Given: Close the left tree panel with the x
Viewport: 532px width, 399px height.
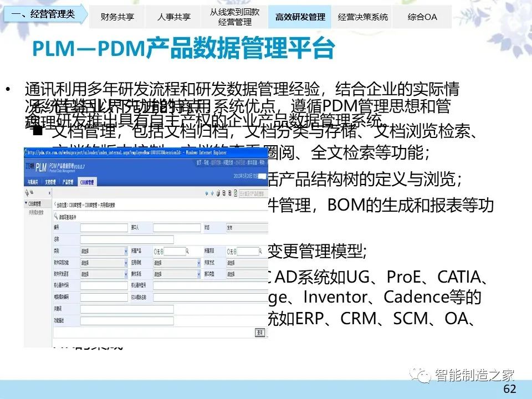Looking at the screenshot, I should point(49,193).
